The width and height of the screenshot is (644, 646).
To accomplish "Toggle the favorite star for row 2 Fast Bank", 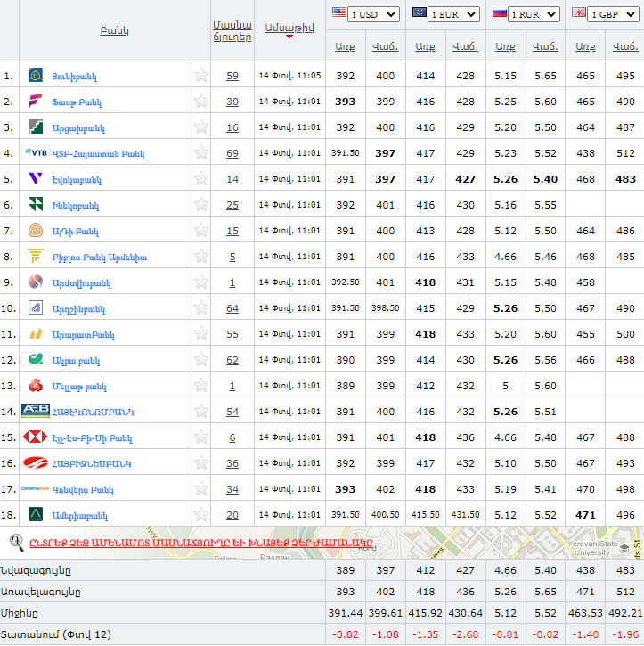I will [x=201, y=101].
